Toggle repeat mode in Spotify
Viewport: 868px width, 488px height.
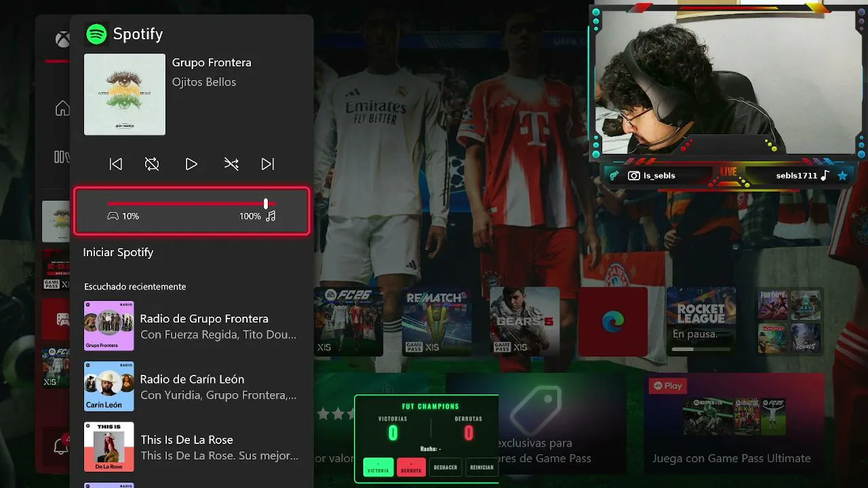coord(152,164)
